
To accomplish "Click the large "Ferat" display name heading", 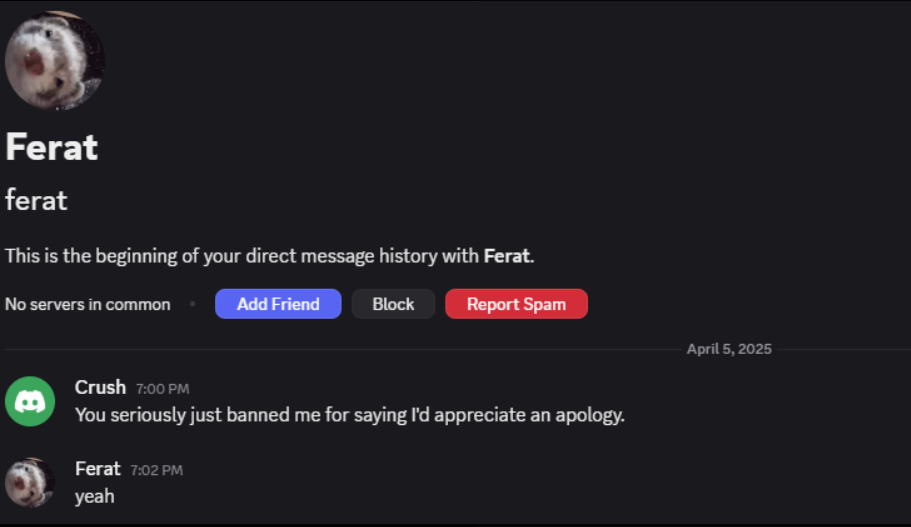I will [x=52, y=147].
